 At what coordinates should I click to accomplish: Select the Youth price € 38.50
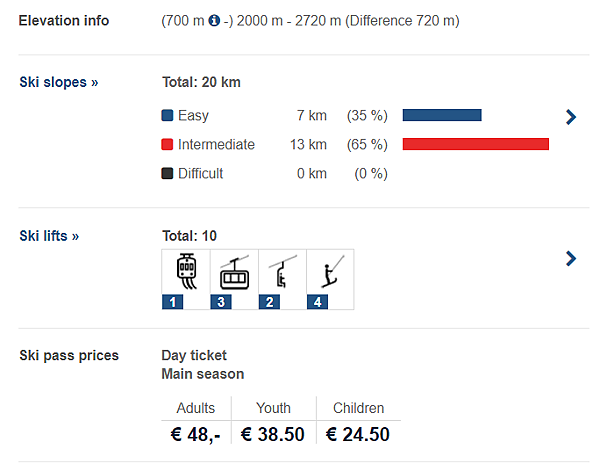pyautogui.click(x=273, y=434)
